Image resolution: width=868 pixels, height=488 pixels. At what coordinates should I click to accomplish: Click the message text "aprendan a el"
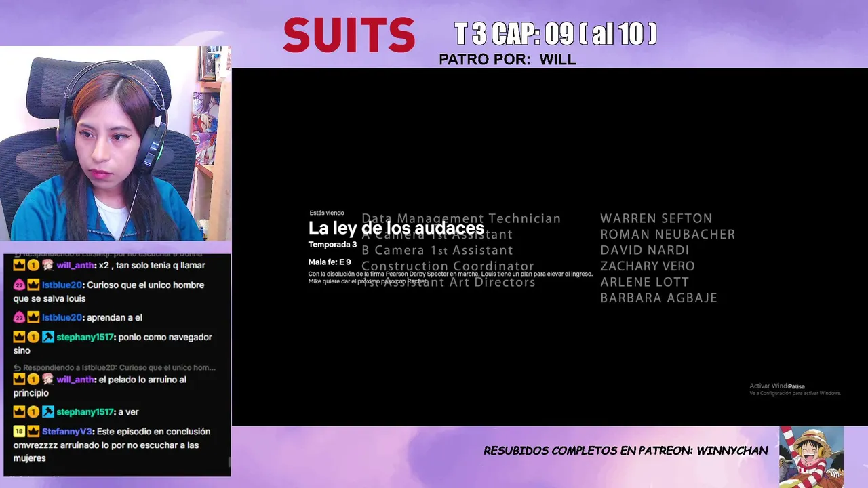pos(115,318)
